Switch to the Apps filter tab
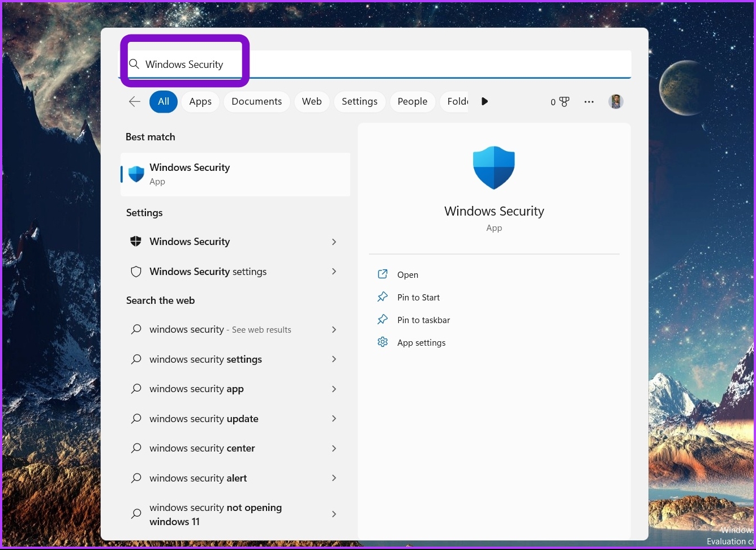Viewport: 756px width, 550px height. point(200,102)
